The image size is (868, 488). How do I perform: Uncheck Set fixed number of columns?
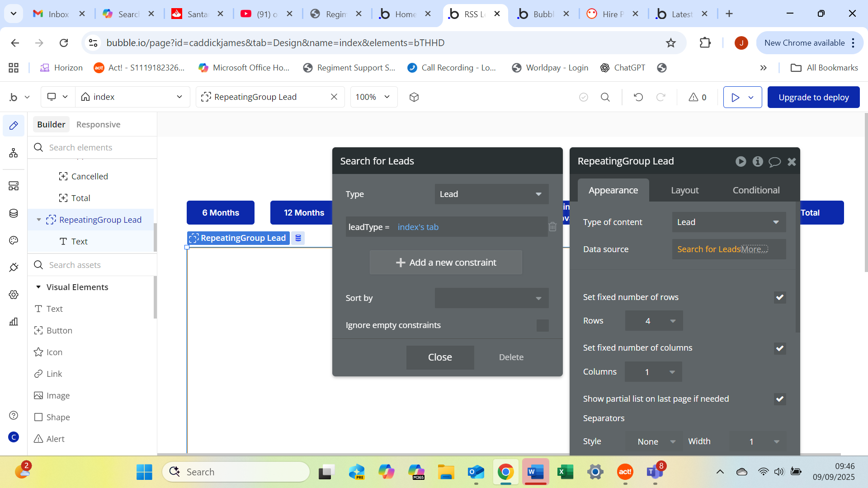point(779,348)
